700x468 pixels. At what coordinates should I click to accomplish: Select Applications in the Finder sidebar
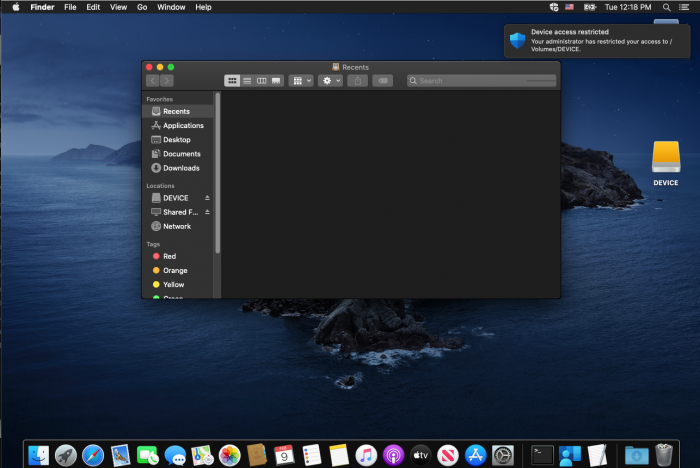pos(183,126)
